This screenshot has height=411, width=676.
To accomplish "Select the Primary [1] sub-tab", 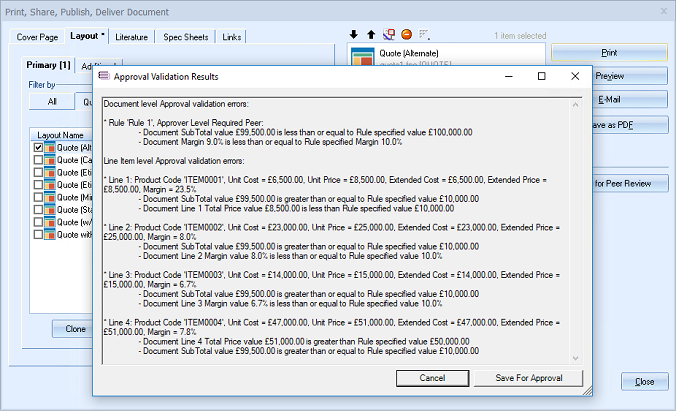I will pyautogui.click(x=48, y=65).
